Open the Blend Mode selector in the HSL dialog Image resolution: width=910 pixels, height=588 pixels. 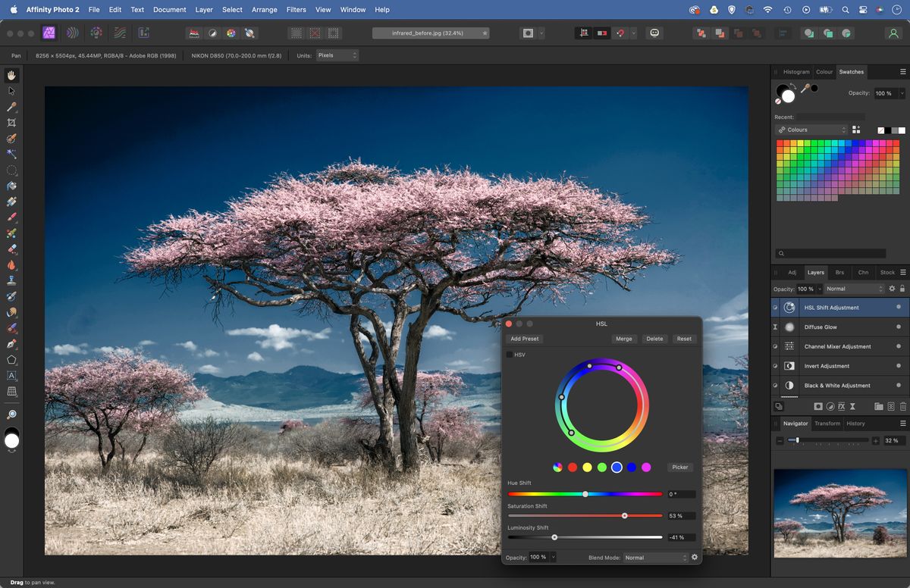[654, 557]
